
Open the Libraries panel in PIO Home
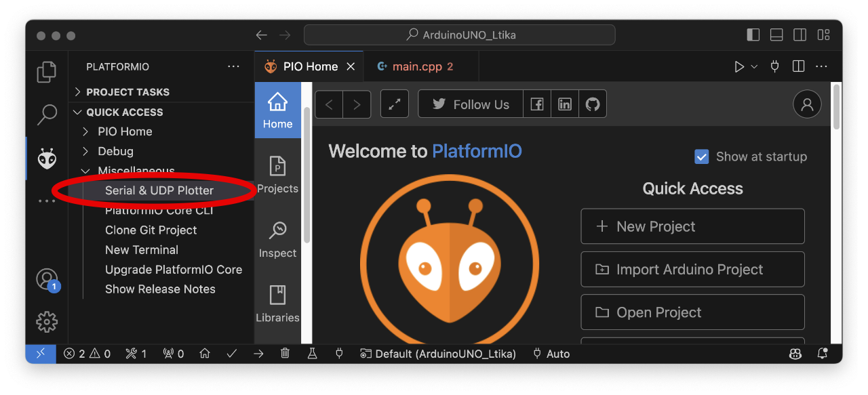coord(277,304)
